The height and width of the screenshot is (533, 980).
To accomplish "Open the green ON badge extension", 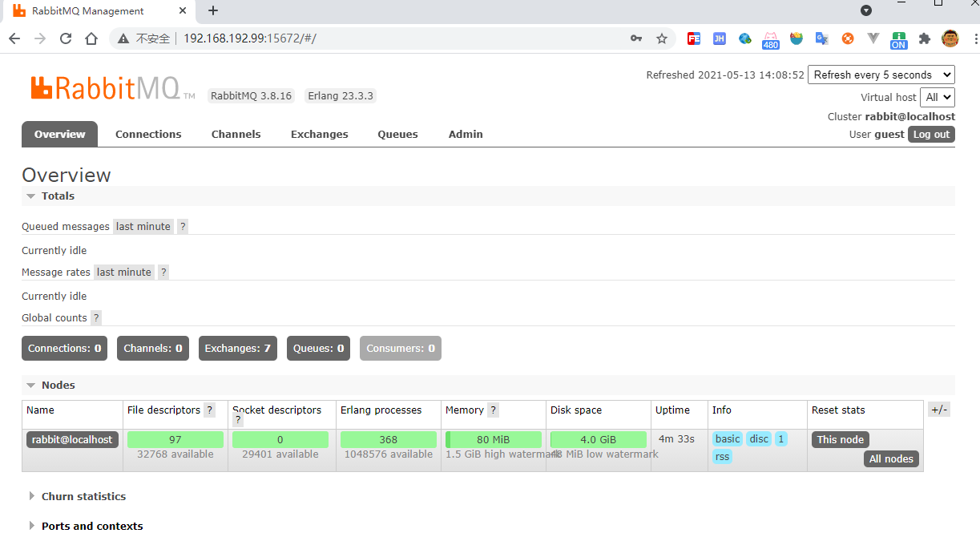I will pos(899,40).
